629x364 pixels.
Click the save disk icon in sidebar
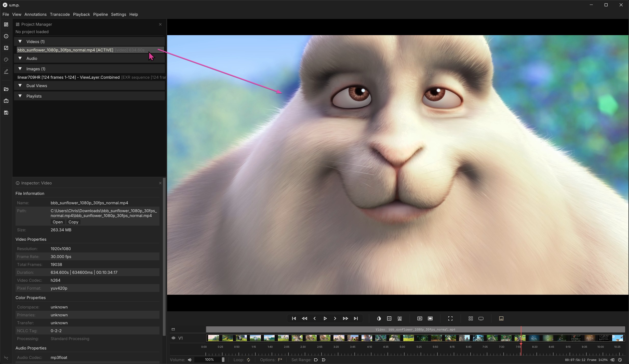point(6,113)
